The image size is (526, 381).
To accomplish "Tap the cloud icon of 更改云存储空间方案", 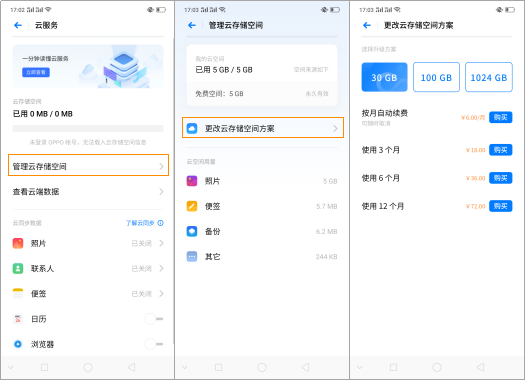I will (x=192, y=128).
